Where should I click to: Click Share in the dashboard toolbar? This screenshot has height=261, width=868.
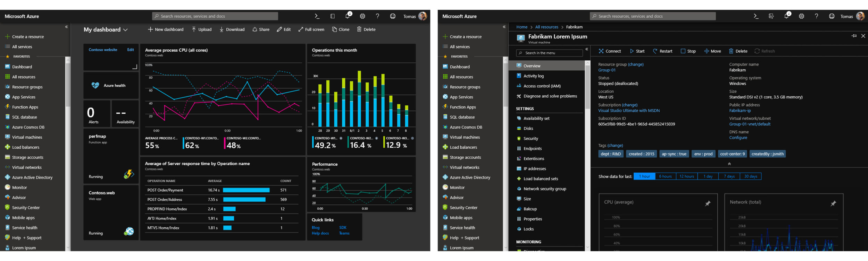(x=261, y=29)
